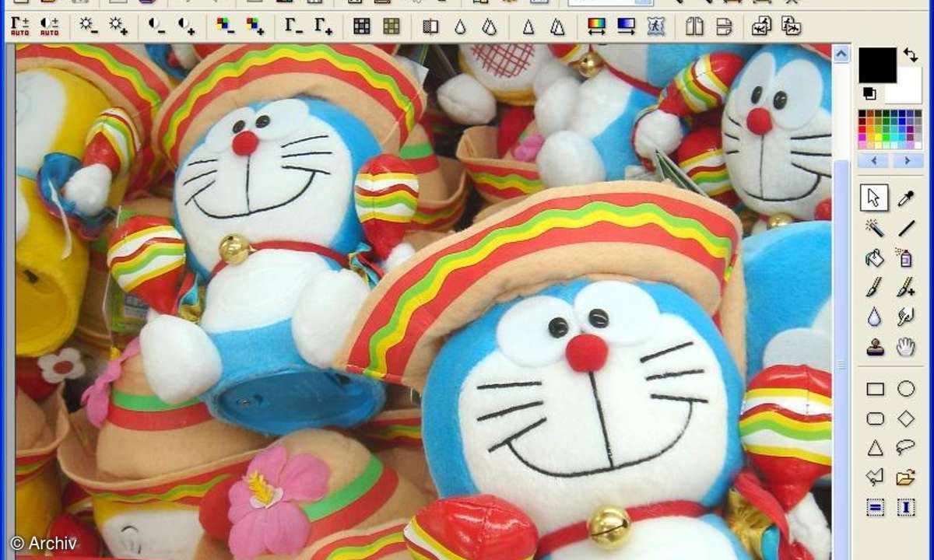Open the black foreground color swatch
The width and height of the screenshot is (934, 560).
877,65
